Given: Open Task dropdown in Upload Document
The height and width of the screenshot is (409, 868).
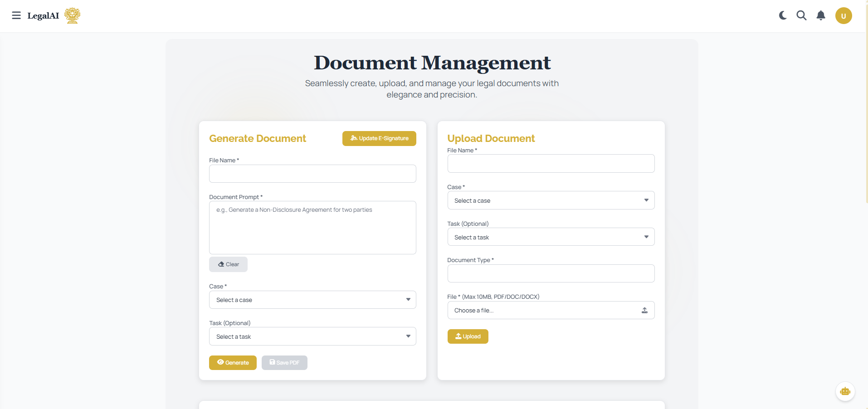Looking at the screenshot, I should (551, 237).
